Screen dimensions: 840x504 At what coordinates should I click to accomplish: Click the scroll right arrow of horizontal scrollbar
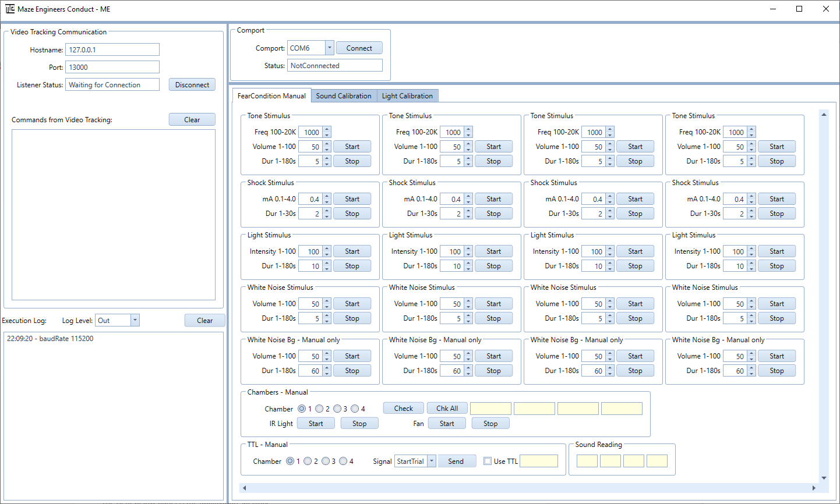814,488
